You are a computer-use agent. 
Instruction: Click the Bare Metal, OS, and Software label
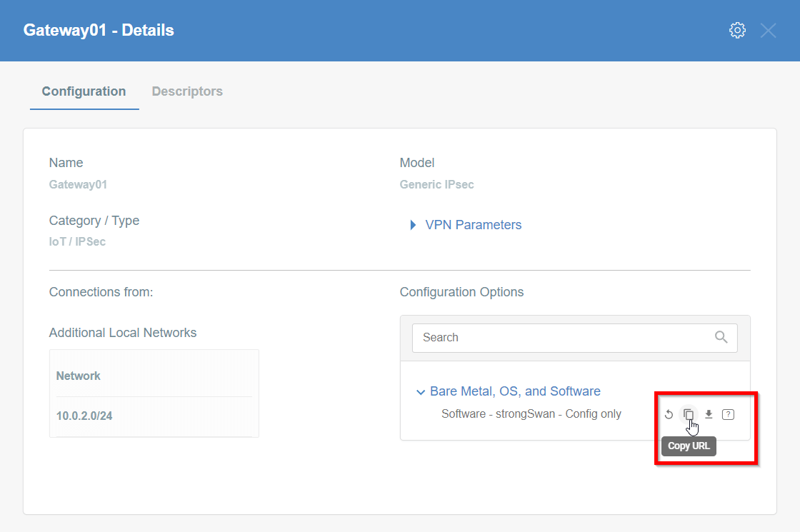(515, 391)
